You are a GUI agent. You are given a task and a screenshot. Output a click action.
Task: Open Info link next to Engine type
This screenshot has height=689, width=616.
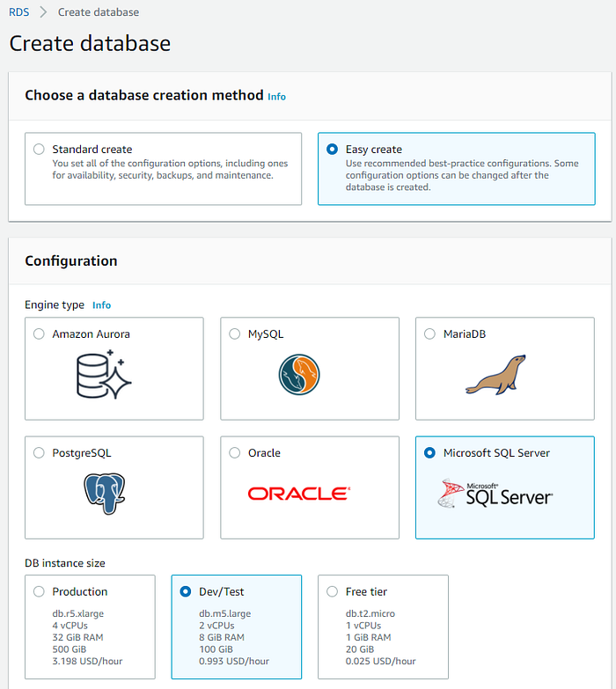click(x=101, y=305)
